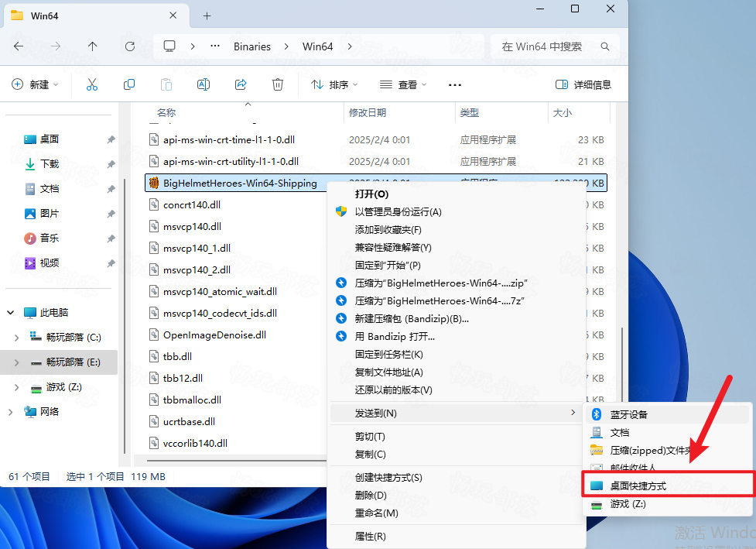The width and height of the screenshot is (756, 549).
Task: Expand the C: drive tree node
Action: 17,338
